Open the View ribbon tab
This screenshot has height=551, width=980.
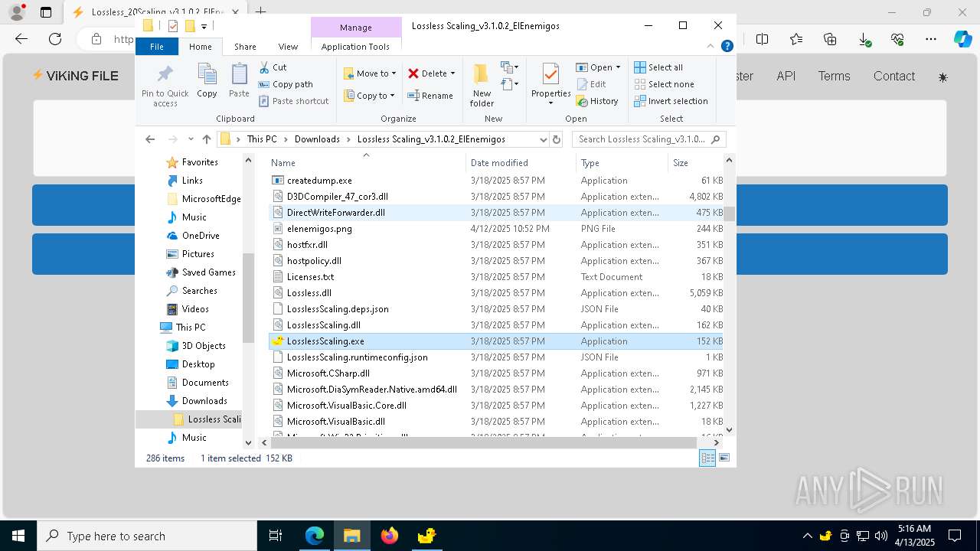coord(288,47)
